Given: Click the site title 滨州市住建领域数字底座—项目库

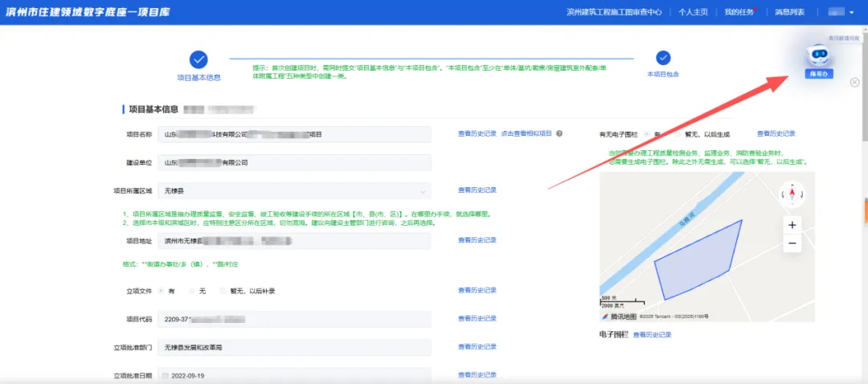Looking at the screenshot, I should click(88, 12).
